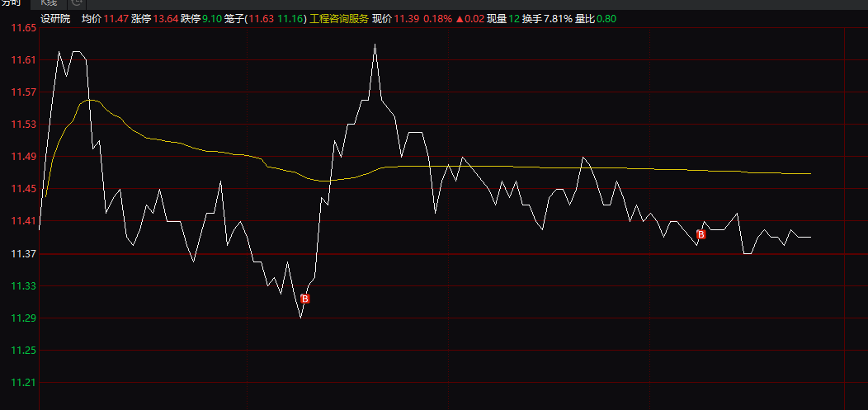
Task: Click the 11.61 price axis label
Action: [23, 59]
